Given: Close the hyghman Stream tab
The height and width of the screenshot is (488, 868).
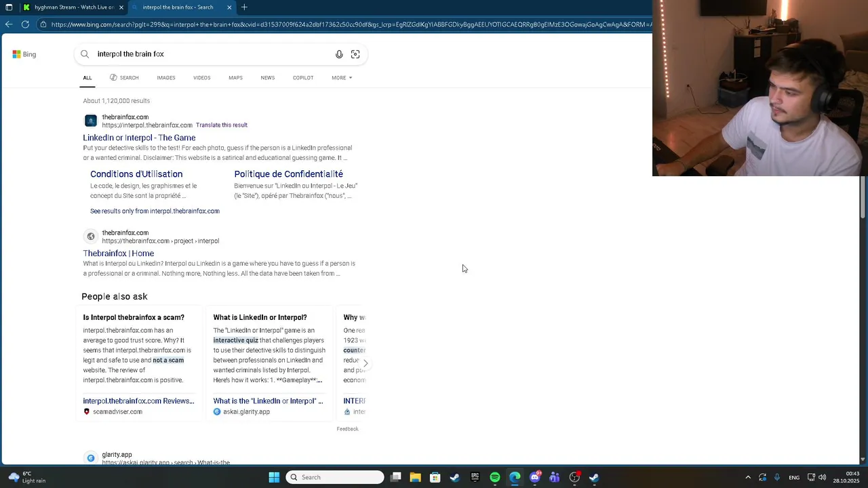Looking at the screenshot, I should [x=121, y=7].
